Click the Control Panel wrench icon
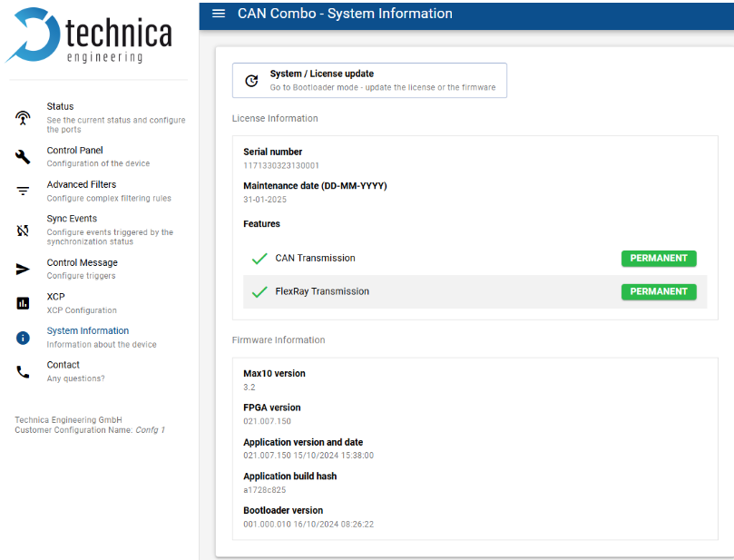734x560 pixels. point(24,157)
